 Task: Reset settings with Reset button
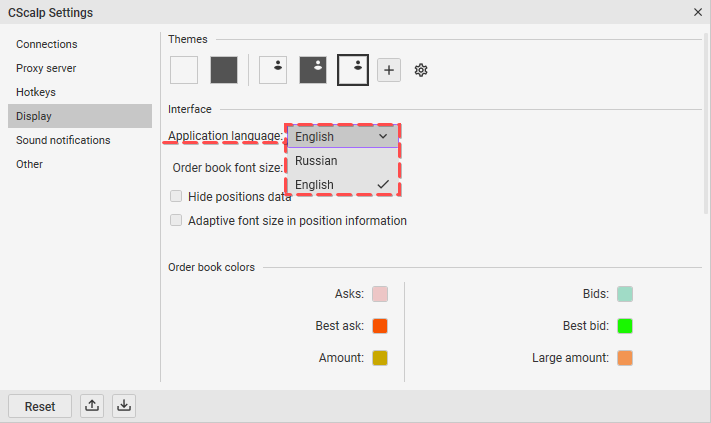click(x=40, y=406)
